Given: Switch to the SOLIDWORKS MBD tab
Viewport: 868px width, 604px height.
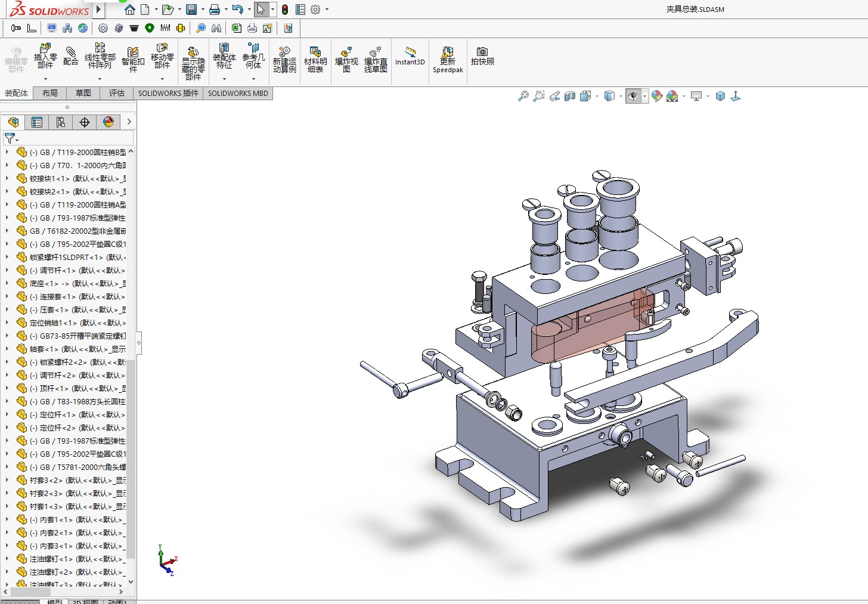Looking at the screenshot, I should coord(238,93).
